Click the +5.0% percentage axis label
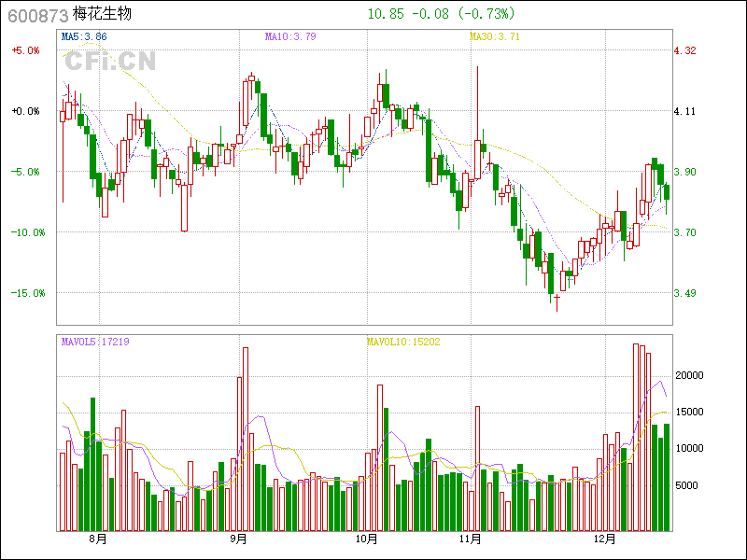Image resolution: width=747 pixels, height=560 pixels. (x=26, y=50)
